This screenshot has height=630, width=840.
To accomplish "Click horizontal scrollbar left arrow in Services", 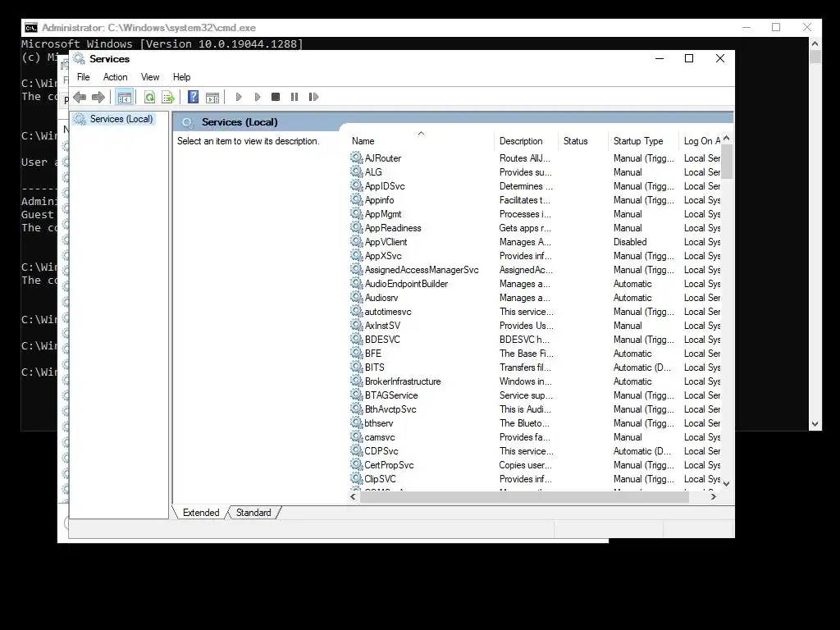I will [x=353, y=496].
